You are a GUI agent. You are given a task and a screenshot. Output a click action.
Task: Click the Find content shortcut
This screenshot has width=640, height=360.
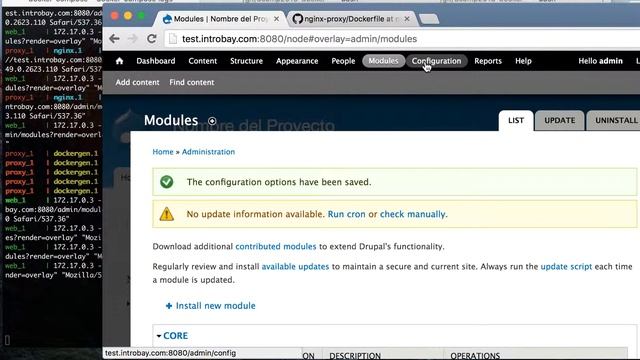click(191, 82)
